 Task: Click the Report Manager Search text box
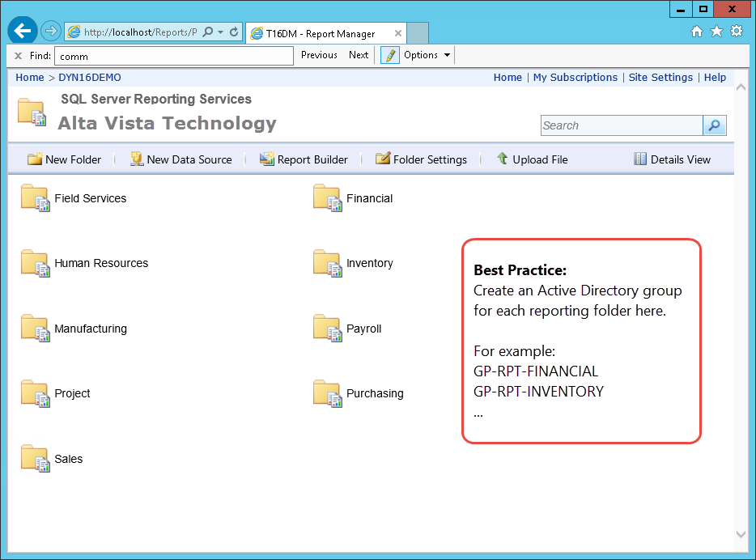pos(622,125)
